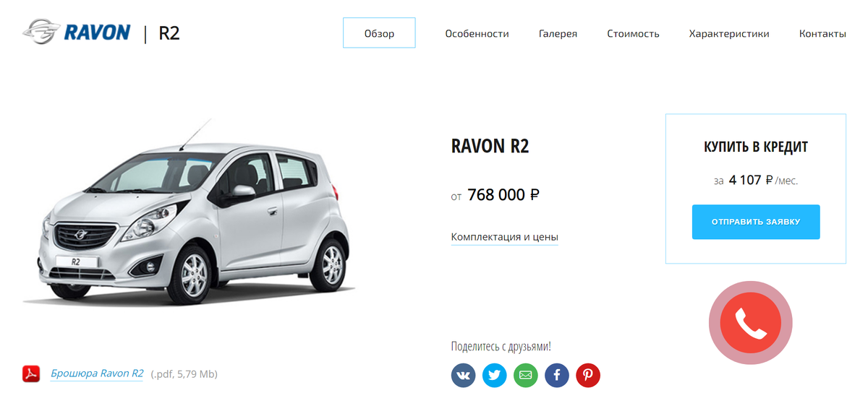Open the PDF brochure icon
The width and height of the screenshot is (868, 393).
[31, 373]
